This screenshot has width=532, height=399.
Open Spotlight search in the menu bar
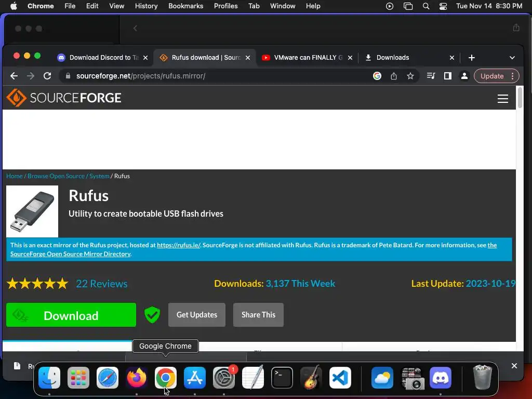tap(426, 6)
